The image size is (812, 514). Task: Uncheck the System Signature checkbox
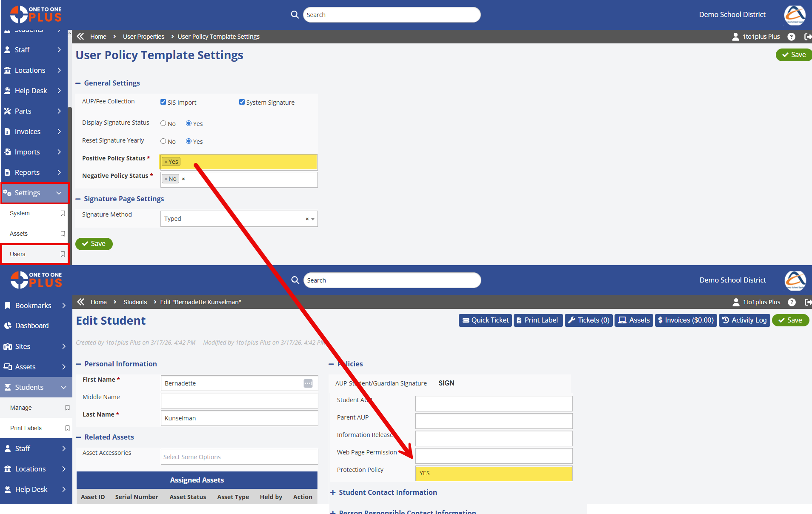pyautogui.click(x=242, y=102)
